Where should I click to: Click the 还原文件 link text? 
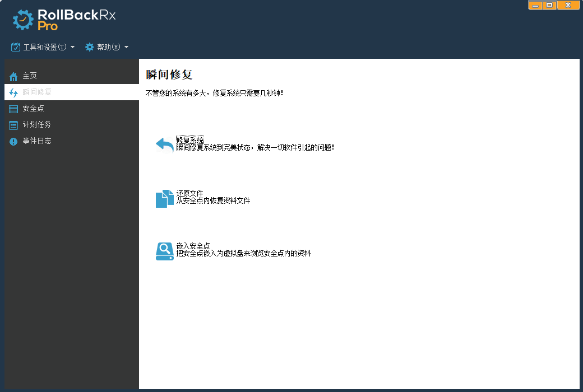[190, 193]
